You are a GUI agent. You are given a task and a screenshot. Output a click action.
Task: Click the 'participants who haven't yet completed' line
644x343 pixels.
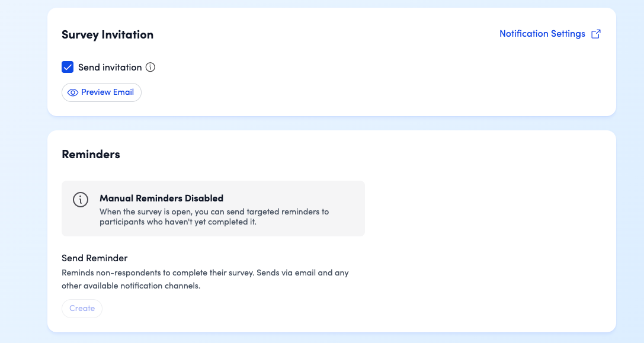(178, 223)
